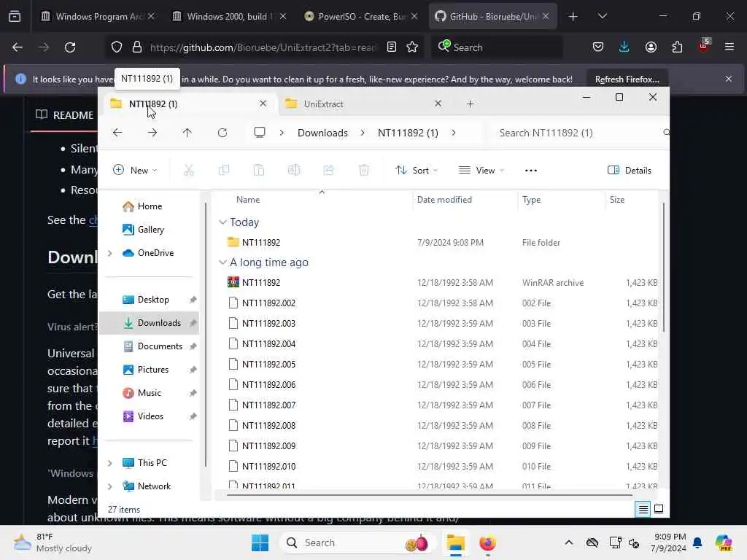Add a new File Explorer tab
This screenshot has width=747, height=560.
coord(471,104)
